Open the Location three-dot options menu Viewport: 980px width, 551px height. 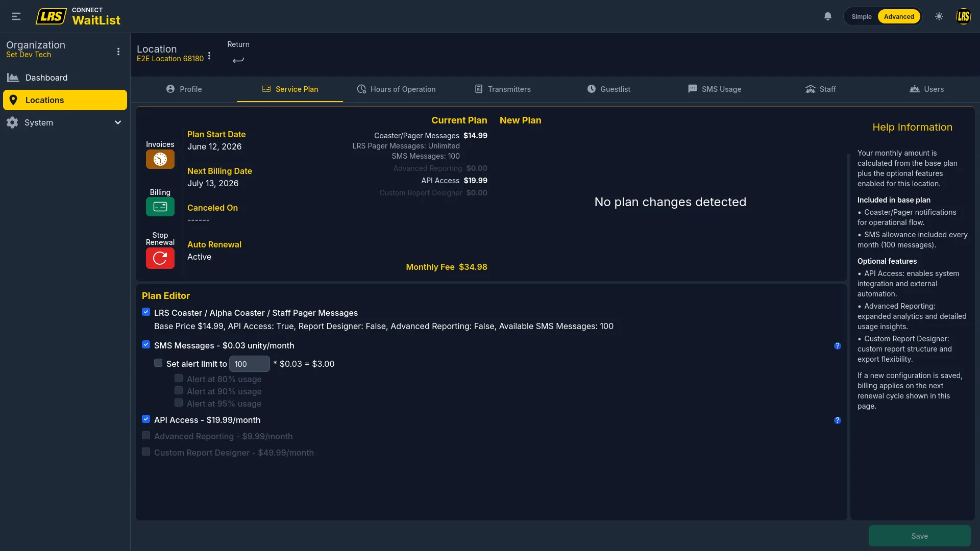click(209, 56)
